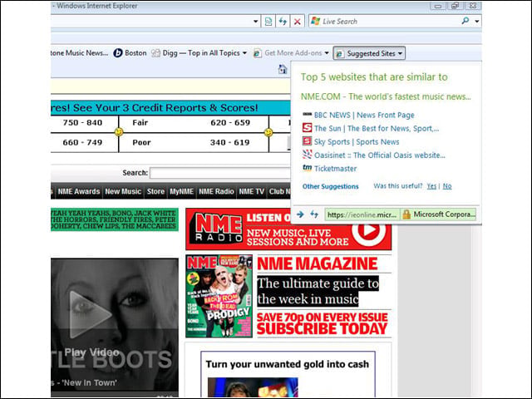
Task: Click the compatibility view page icon
Action: [x=268, y=22]
